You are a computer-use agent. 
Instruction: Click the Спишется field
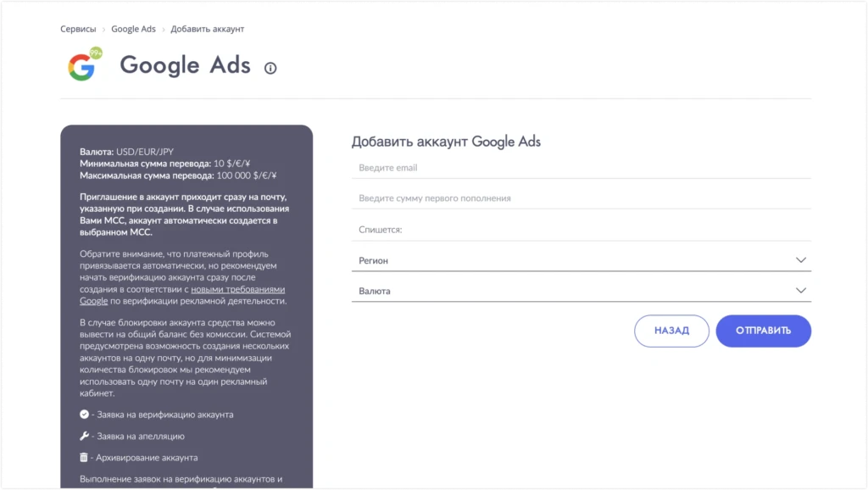pyautogui.click(x=581, y=229)
